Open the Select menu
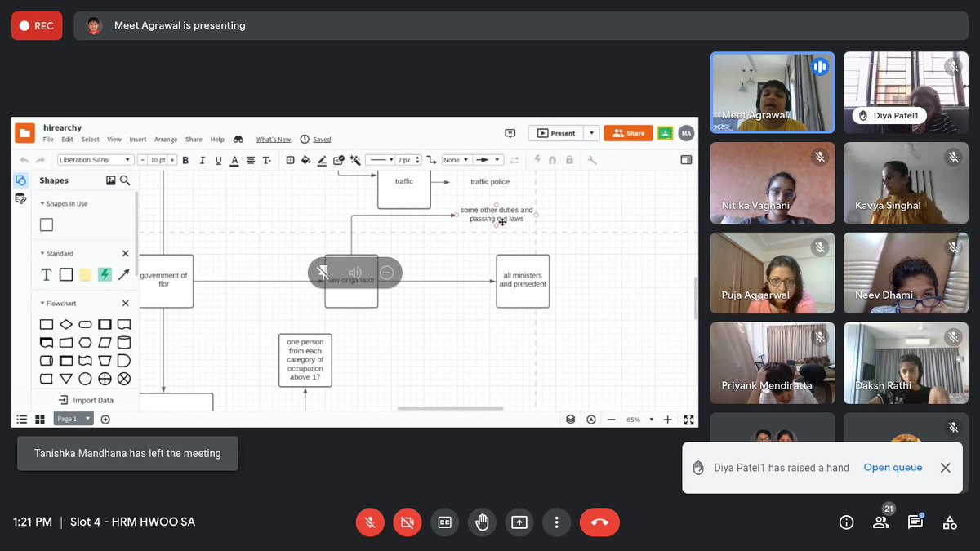 click(90, 140)
